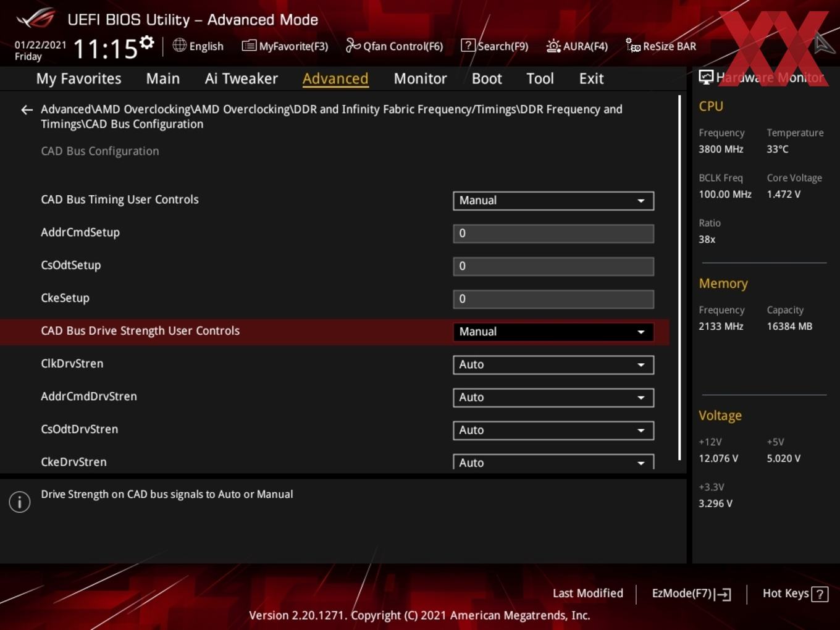The height and width of the screenshot is (630, 840).
Task: Click the 3800 MHz CPU frequency value
Action: point(721,149)
